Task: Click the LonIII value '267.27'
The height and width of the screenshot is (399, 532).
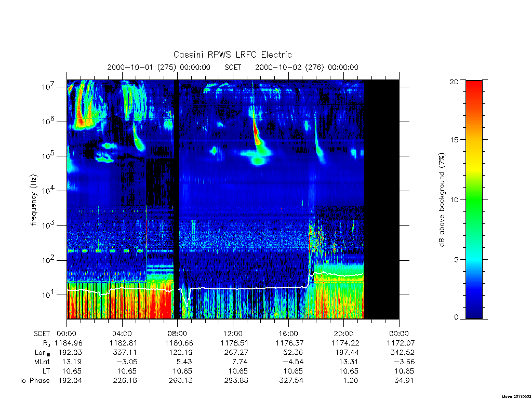Action: (236, 353)
